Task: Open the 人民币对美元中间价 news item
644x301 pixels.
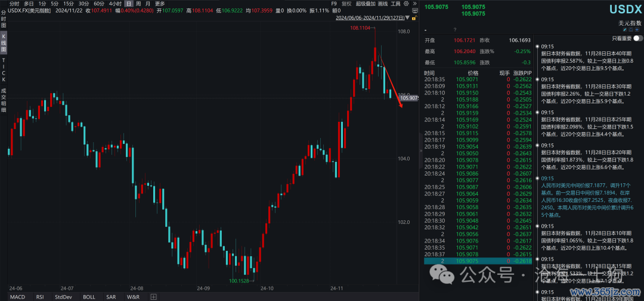Action: pos(589,197)
